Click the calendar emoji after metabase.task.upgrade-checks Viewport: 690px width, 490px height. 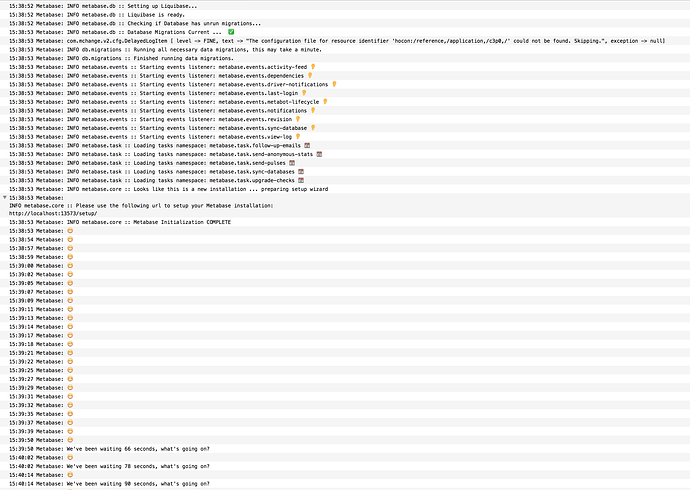(301, 180)
